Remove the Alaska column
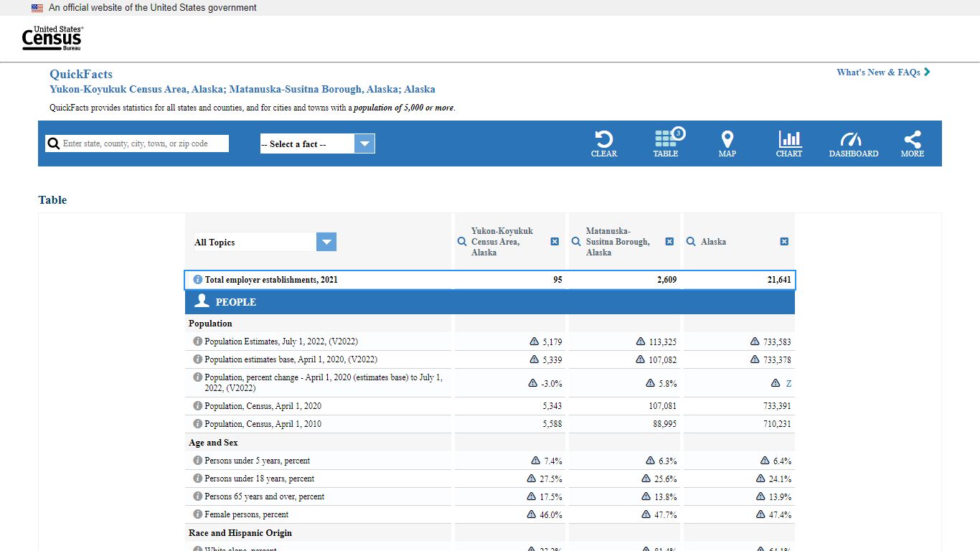Image resolution: width=980 pixels, height=551 pixels. coord(784,242)
